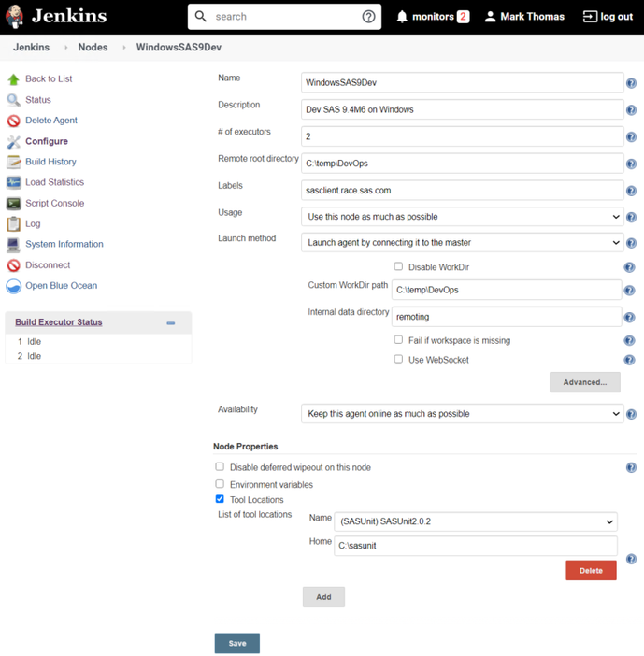Open Script Console in sidebar
Image resolution: width=644 pixels, height=656 pixels.
pos(54,204)
